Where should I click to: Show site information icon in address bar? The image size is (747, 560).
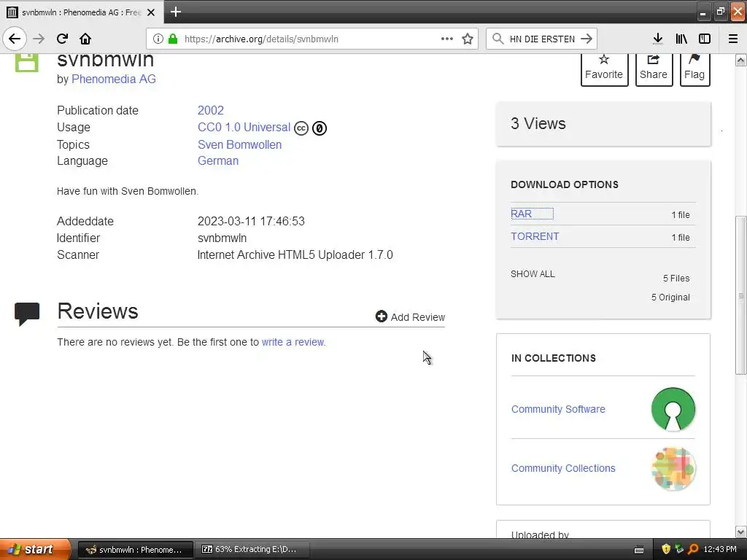158,39
